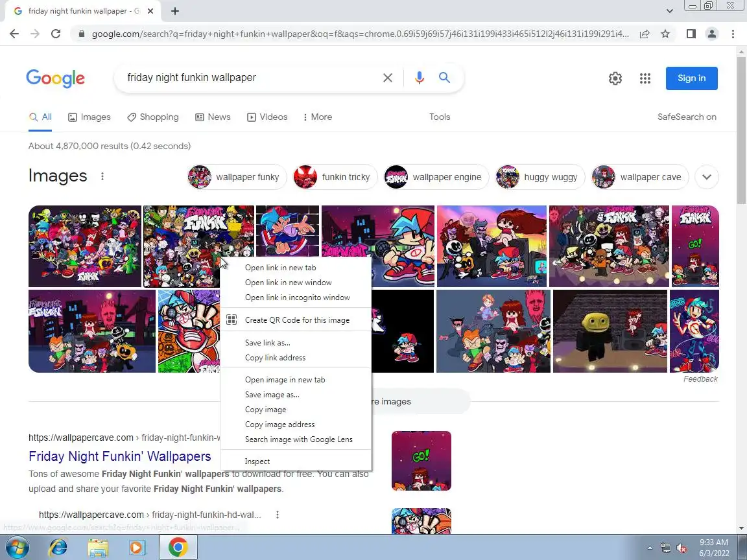Start voice search with the microphone
Image resolution: width=747 pixels, height=560 pixels.
(x=420, y=78)
